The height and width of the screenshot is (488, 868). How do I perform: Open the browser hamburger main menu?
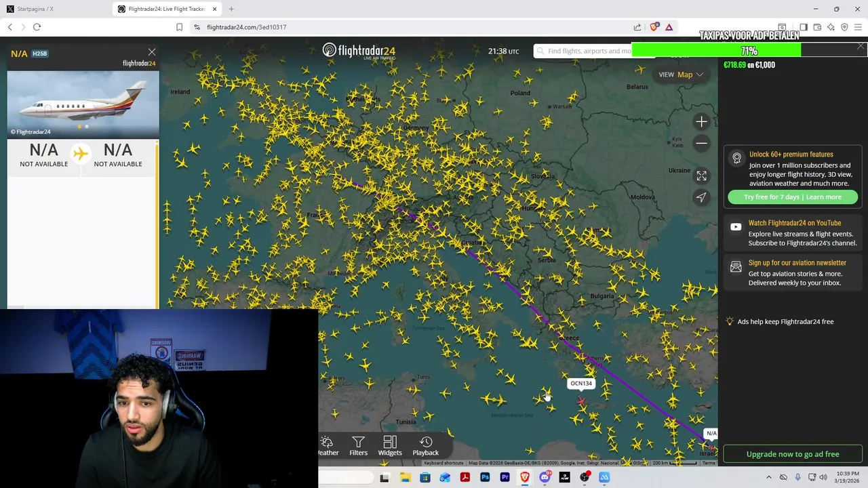(858, 27)
